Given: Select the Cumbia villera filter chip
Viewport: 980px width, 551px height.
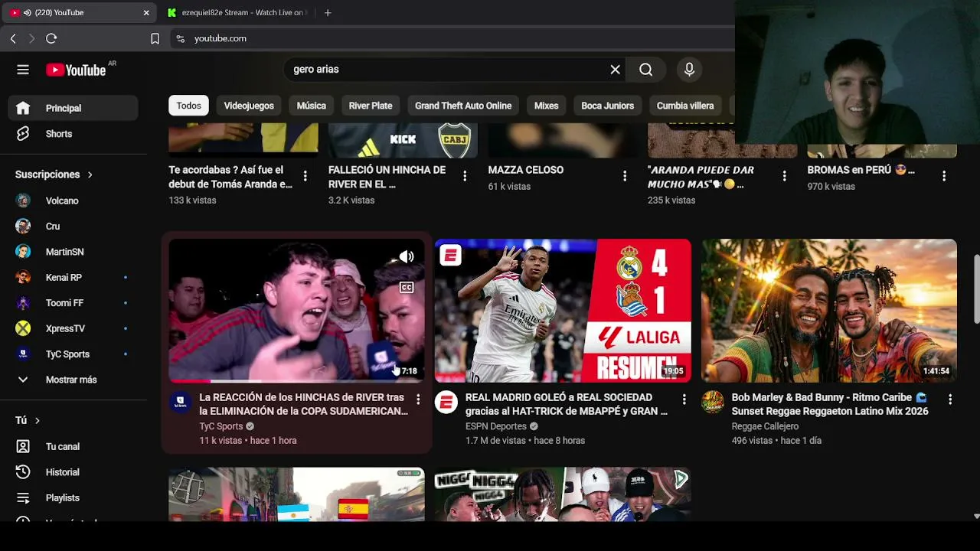Looking at the screenshot, I should pyautogui.click(x=685, y=106).
